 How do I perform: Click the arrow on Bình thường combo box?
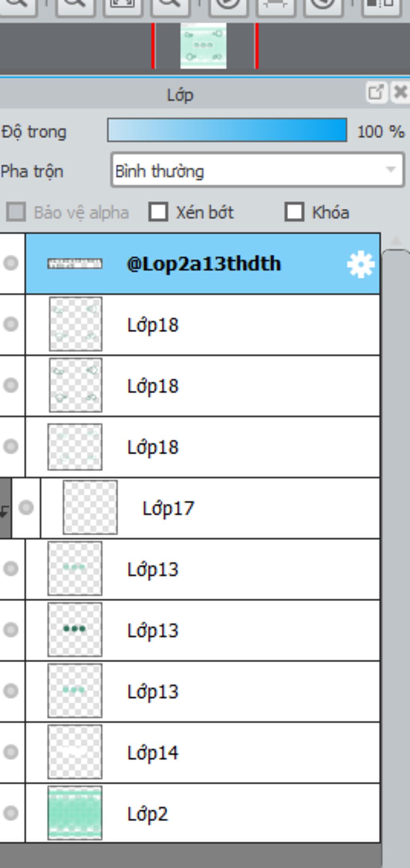point(391,170)
